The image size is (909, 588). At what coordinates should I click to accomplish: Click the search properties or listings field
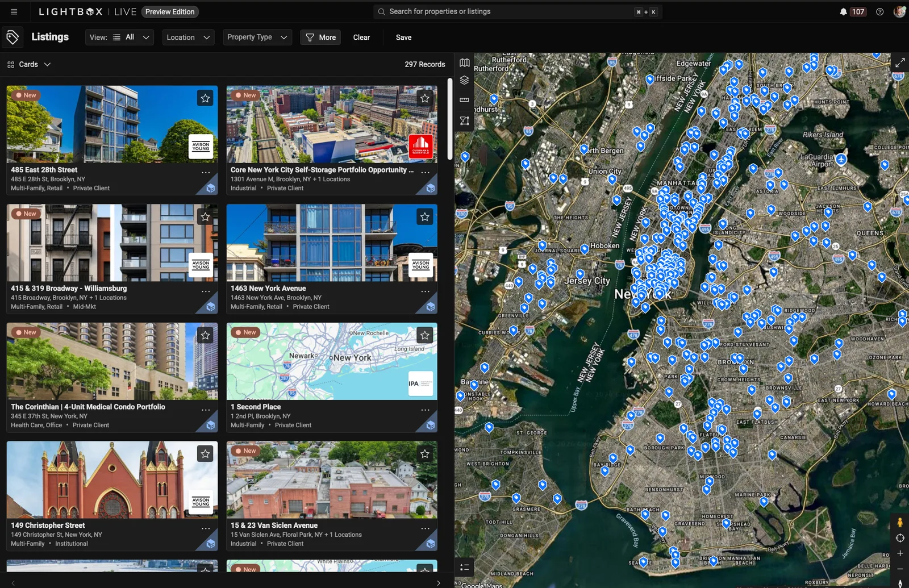tap(518, 11)
